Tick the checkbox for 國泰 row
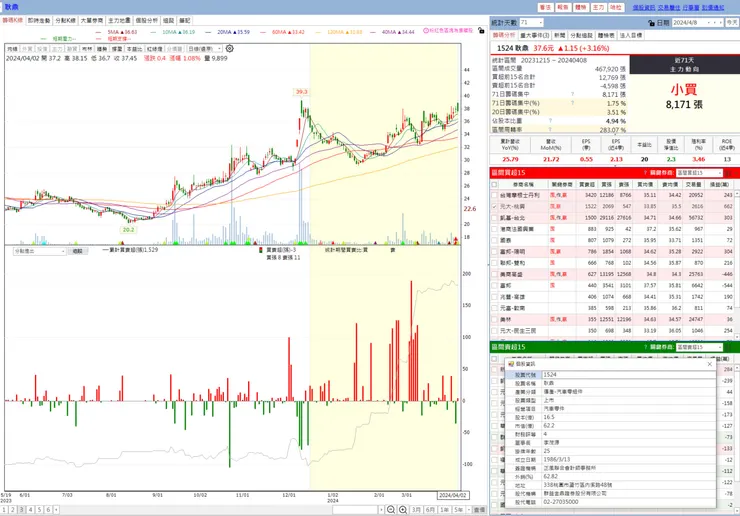This screenshot has height=516, width=740. [x=494, y=240]
